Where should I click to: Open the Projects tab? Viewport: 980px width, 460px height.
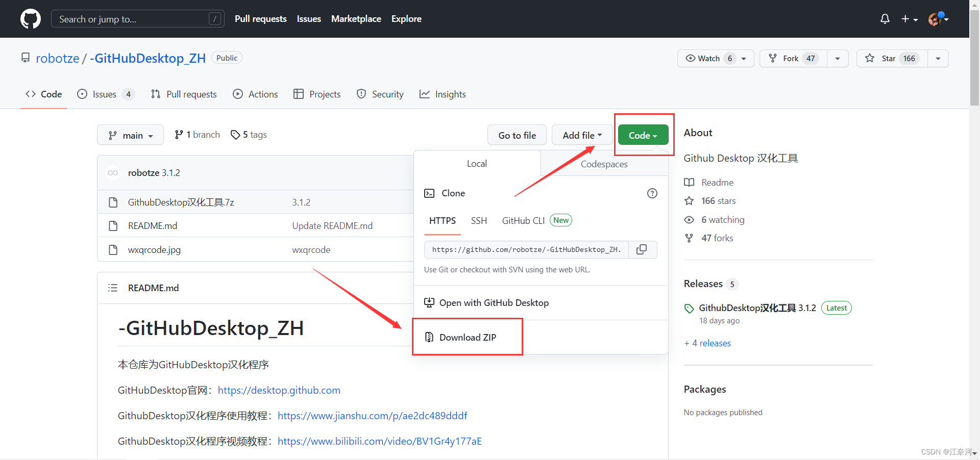pyautogui.click(x=317, y=94)
